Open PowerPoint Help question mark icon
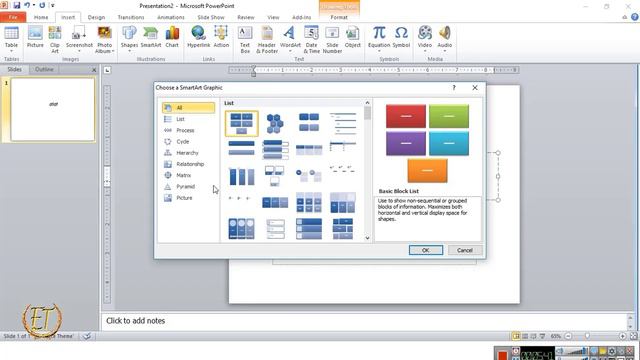The width and height of the screenshot is (640, 360). (x=635, y=17)
